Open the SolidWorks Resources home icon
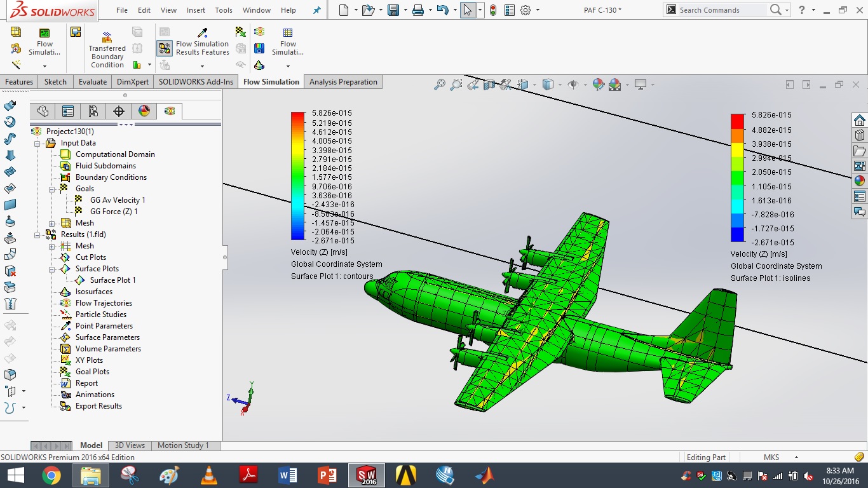The image size is (868, 488). point(860,120)
